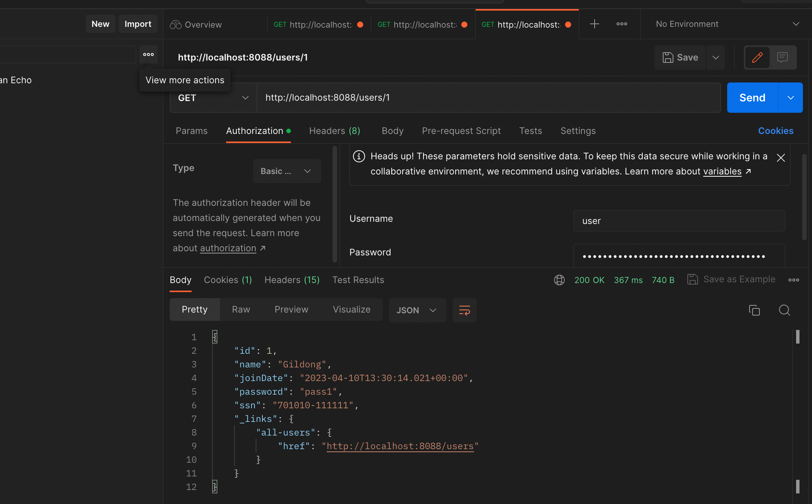Viewport: 812px width, 504px height.
Task: Save the request with Save button
Action: point(680,58)
